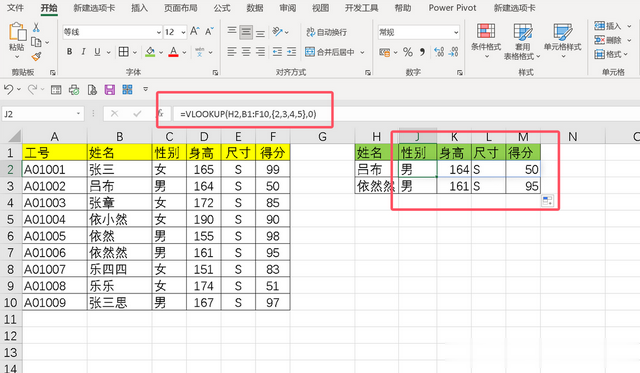Open the fill color dropdown arrow
The image size is (640, 373).
click(161, 52)
